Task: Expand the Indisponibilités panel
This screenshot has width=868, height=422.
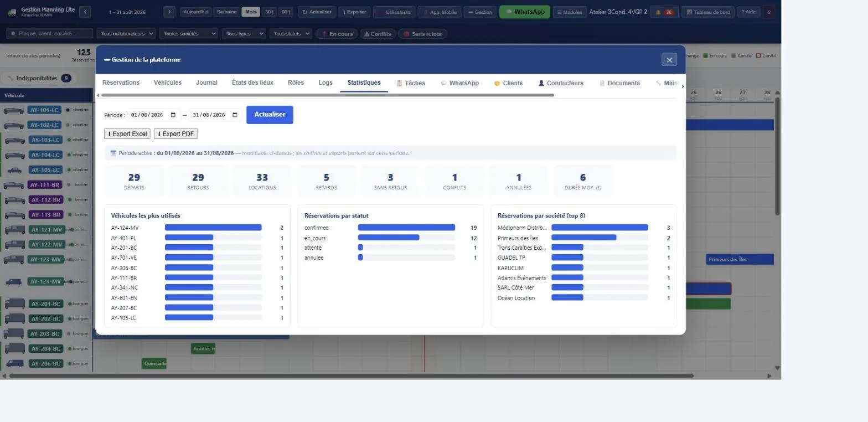Action: pos(38,78)
